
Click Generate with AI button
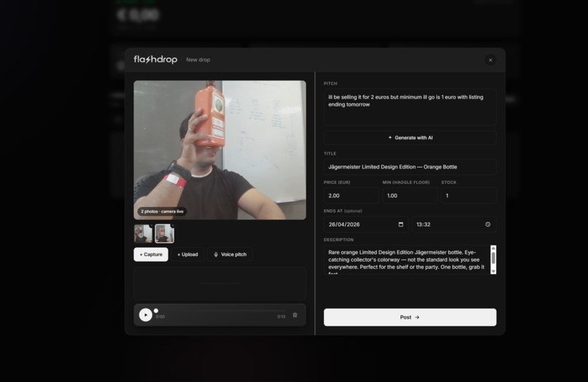click(410, 138)
